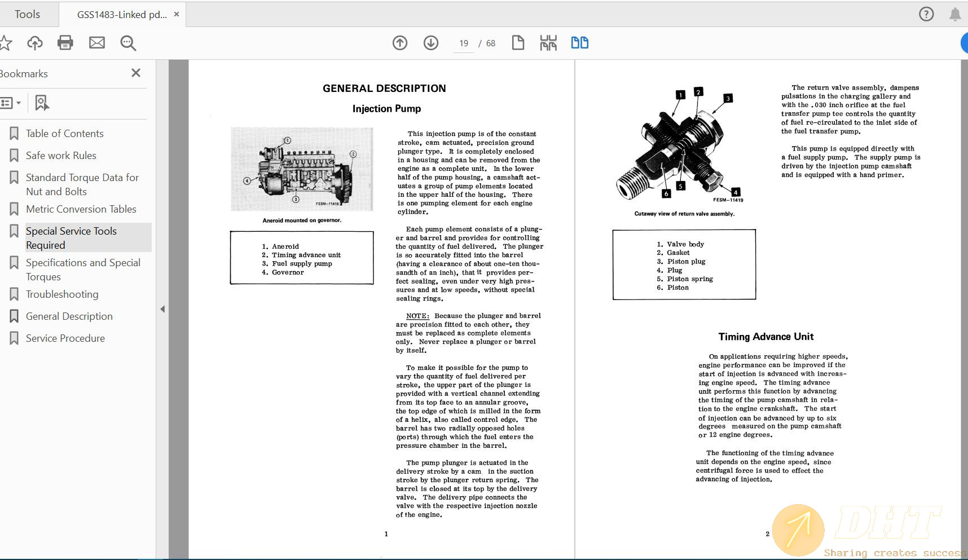Go to Specifications and Special Torques

pos(83,270)
